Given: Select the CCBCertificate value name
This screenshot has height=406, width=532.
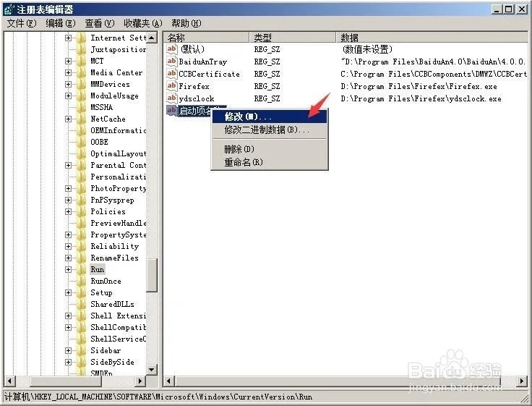Looking at the screenshot, I should pyautogui.click(x=209, y=74).
